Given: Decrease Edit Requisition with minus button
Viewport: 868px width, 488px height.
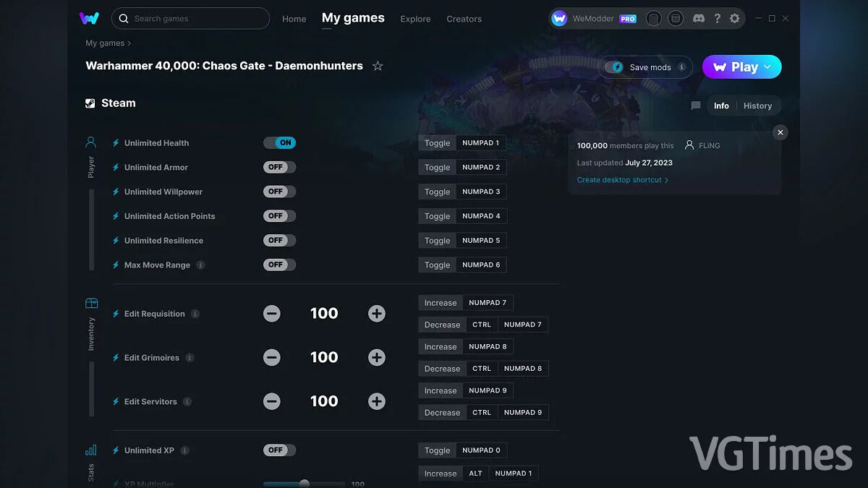Looking at the screenshot, I should [x=272, y=314].
